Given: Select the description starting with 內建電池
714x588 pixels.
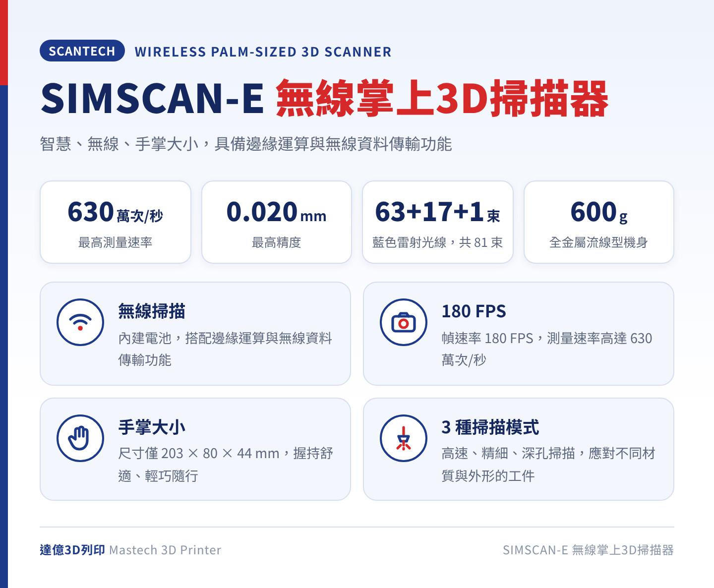Looking at the screenshot, I should coord(225,349).
